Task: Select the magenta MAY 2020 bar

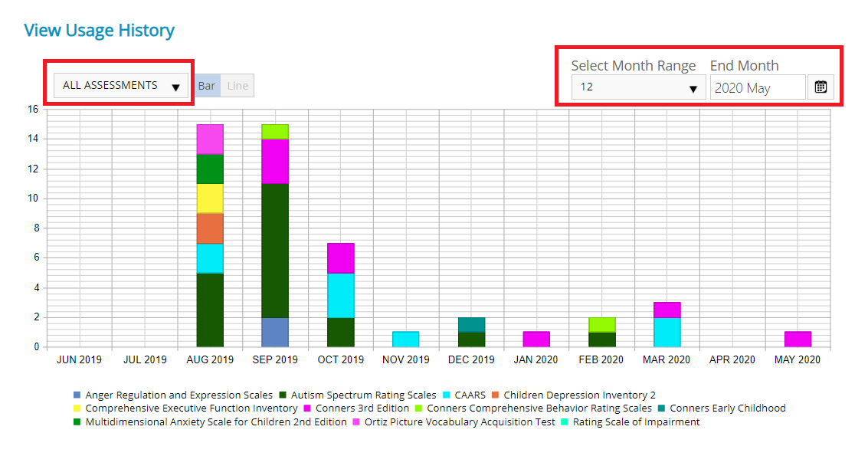Action: point(798,339)
